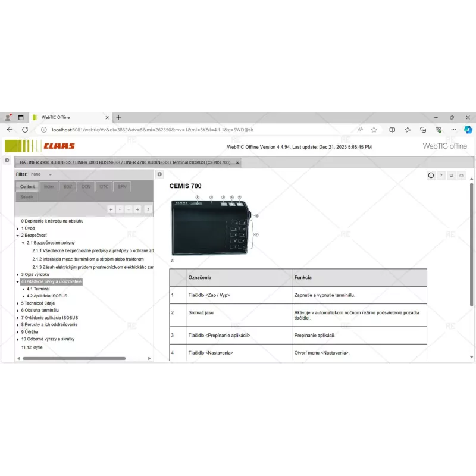Click the document info icon

click(431, 176)
